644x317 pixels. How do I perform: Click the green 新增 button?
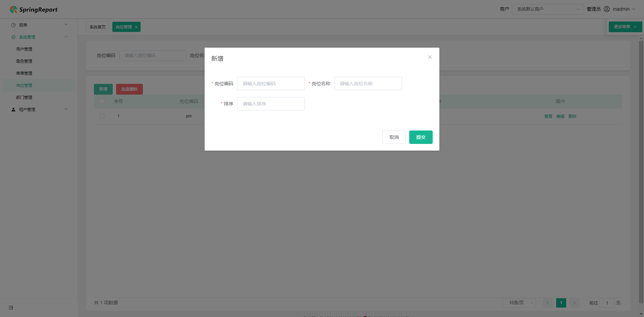point(103,89)
